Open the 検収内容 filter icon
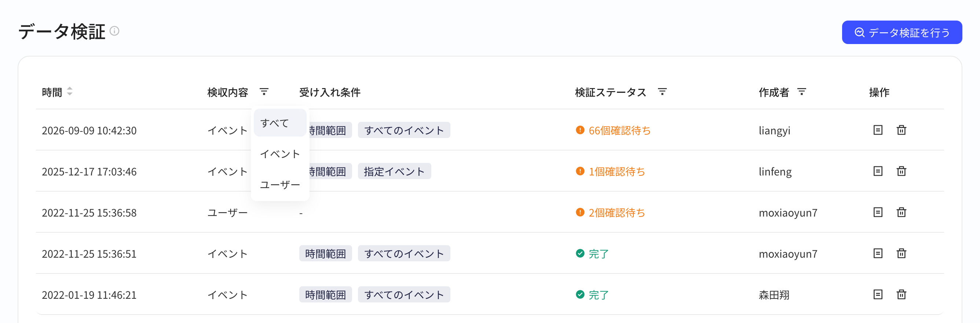 264,92
